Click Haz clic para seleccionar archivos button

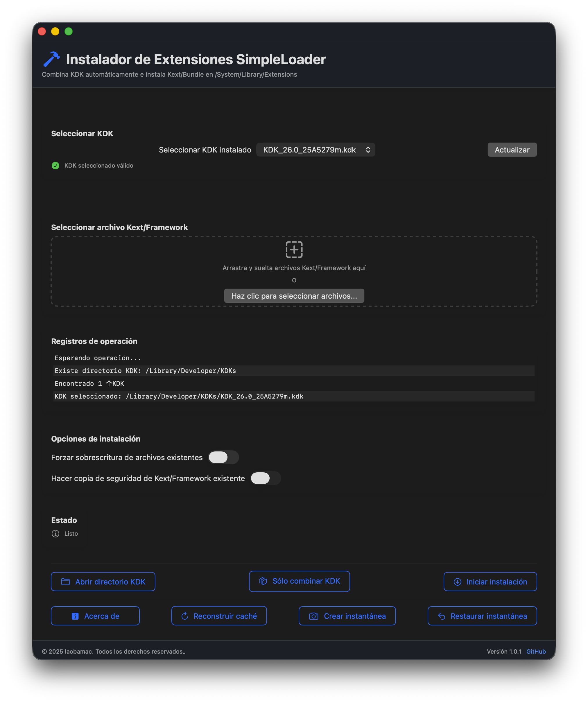pos(294,296)
